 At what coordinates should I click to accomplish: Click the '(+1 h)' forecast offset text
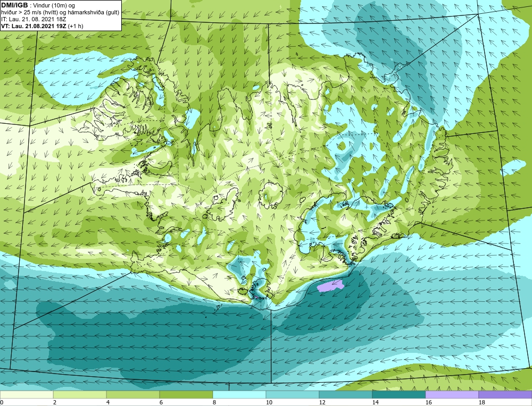(x=76, y=26)
